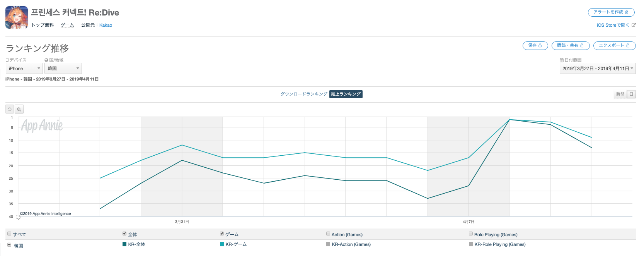Select the 売上ランキング tab

346,94
